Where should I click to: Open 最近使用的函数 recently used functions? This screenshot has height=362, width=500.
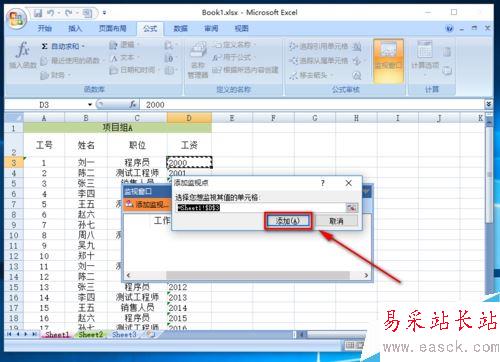pos(72,60)
